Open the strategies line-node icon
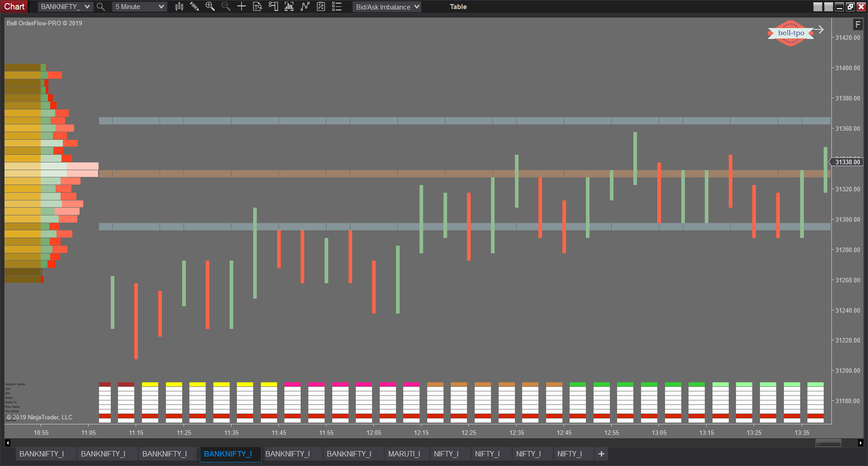Screen dimensions: 868x466 305,7
